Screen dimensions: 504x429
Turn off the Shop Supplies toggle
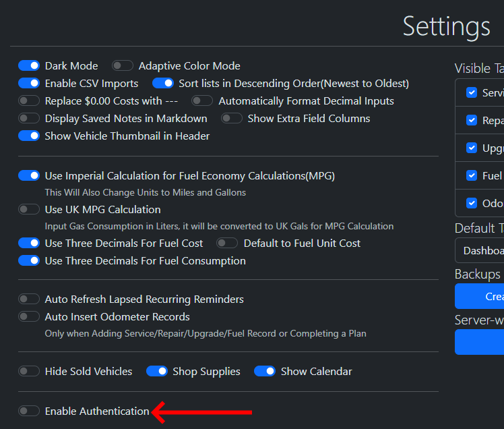(x=157, y=372)
